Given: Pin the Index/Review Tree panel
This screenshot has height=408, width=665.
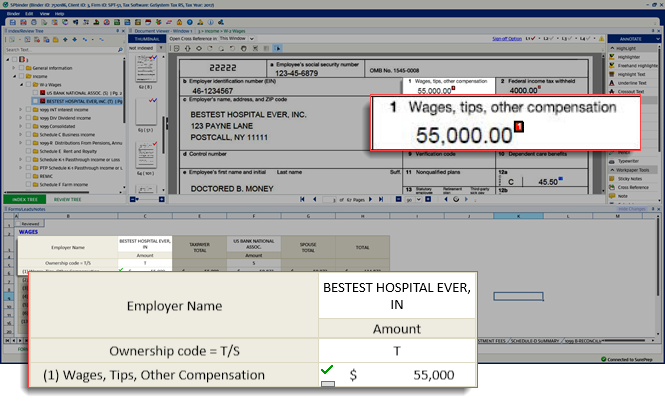Looking at the screenshot, I should point(117,31).
